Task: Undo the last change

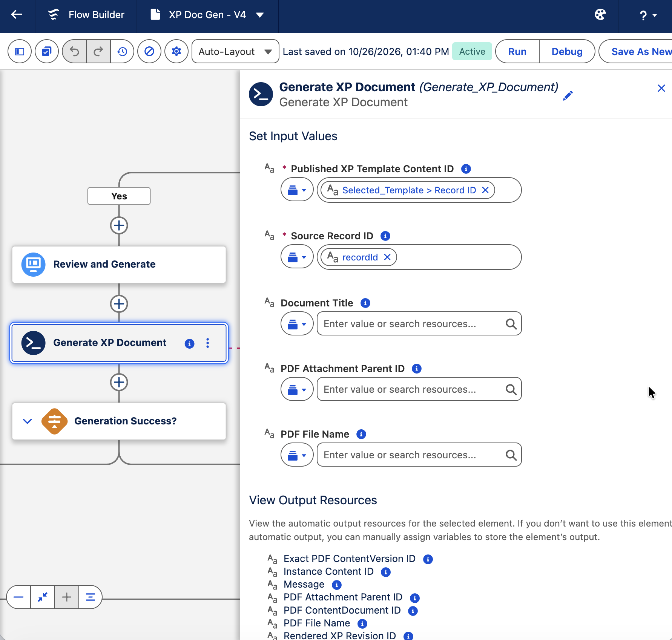Action: [74, 51]
